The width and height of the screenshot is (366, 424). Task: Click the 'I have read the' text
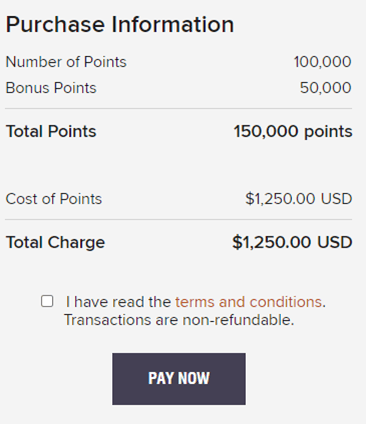(x=118, y=302)
